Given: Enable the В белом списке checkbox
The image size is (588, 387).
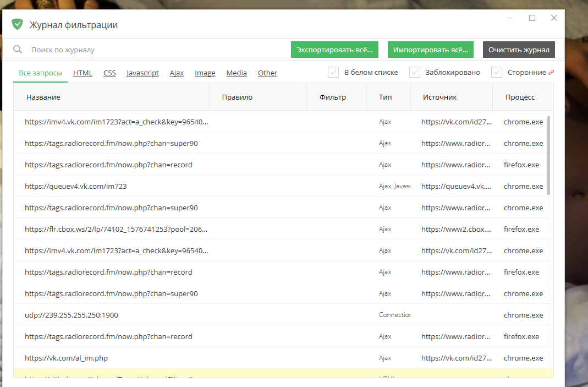Looking at the screenshot, I should 333,72.
